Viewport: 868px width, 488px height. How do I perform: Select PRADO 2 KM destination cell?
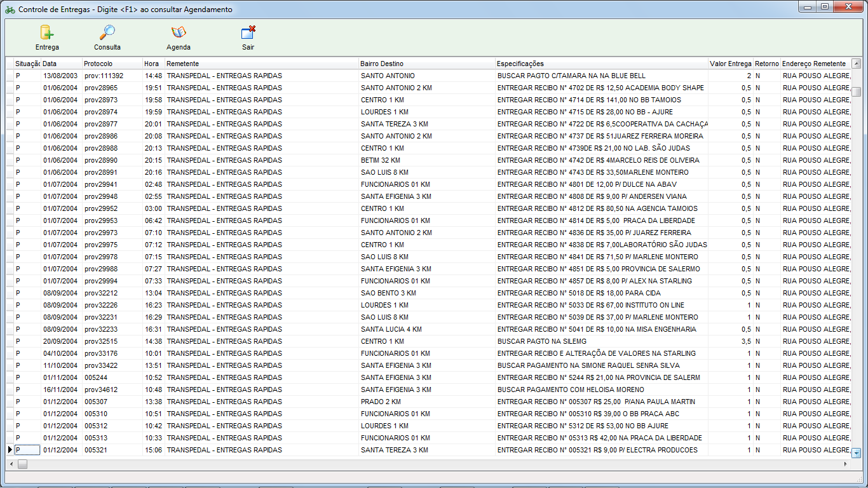(427, 402)
